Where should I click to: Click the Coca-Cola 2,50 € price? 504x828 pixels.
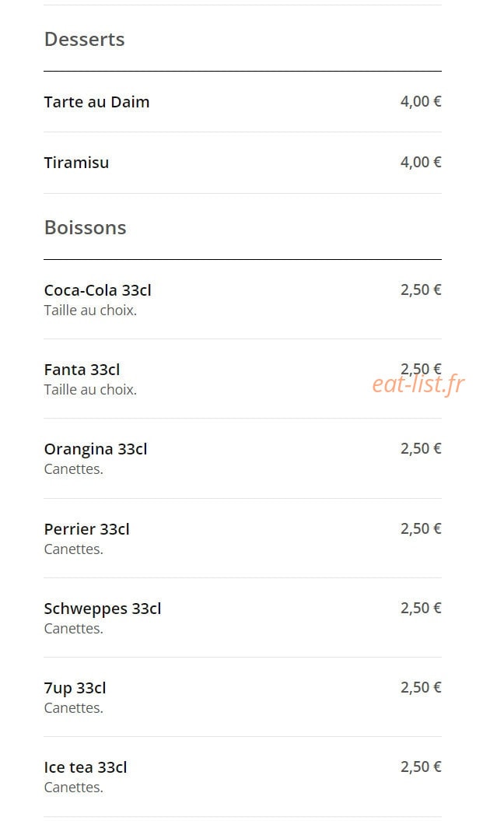point(421,290)
